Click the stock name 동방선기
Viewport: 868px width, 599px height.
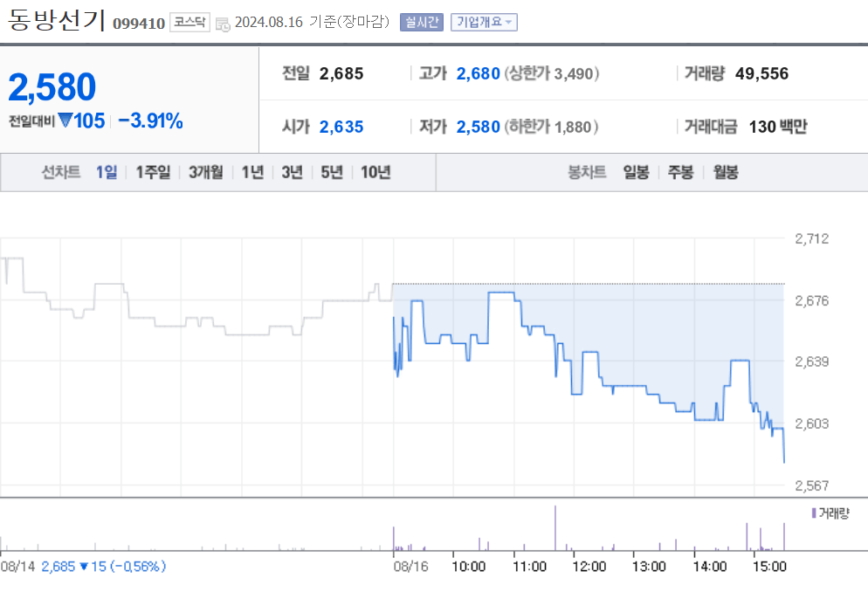pyautogui.click(x=57, y=20)
